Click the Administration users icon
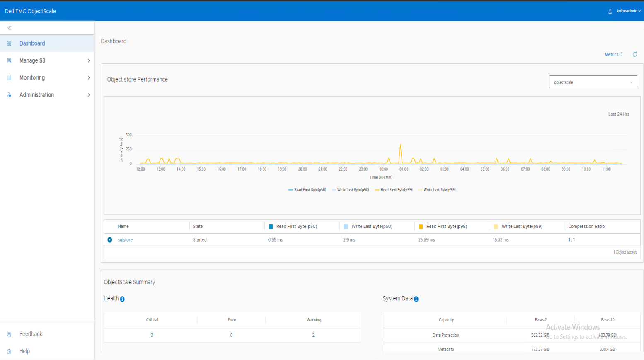644x360 pixels. click(x=9, y=95)
